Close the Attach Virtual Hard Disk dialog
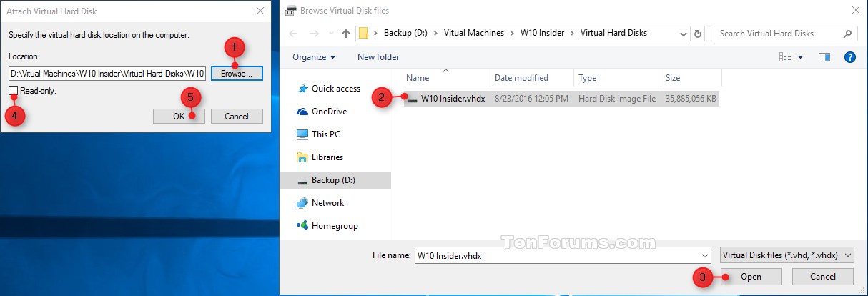 pyautogui.click(x=259, y=11)
